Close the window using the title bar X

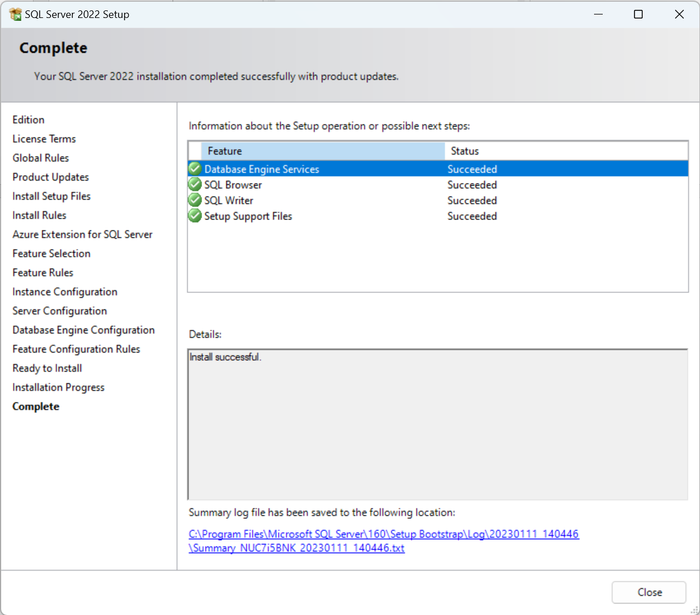[x=679, y=14]
